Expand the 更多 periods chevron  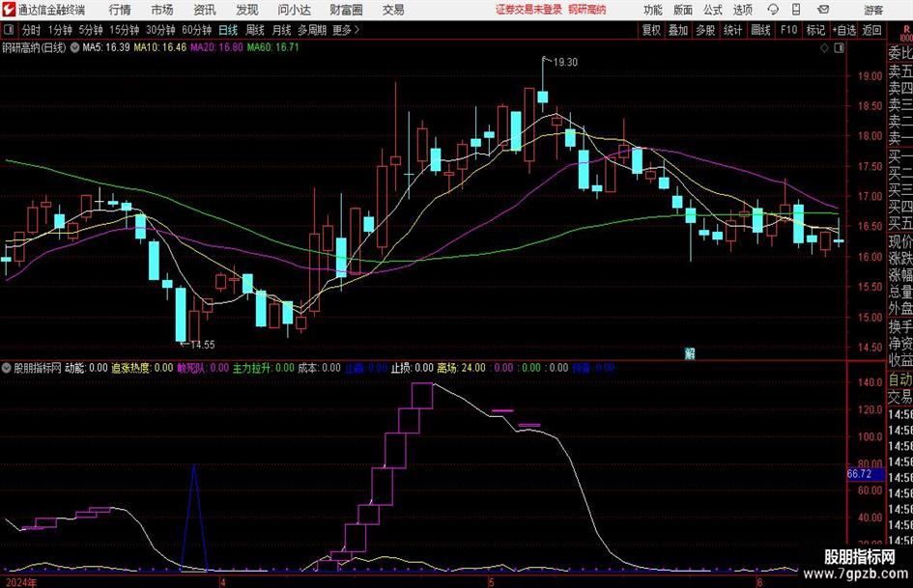click(x=346, y=30)
